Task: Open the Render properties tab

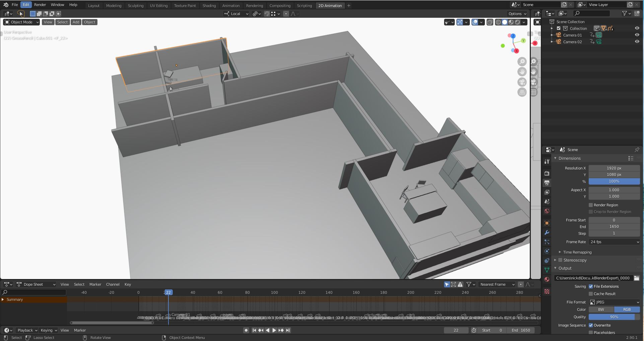Action: click(547, 173)
